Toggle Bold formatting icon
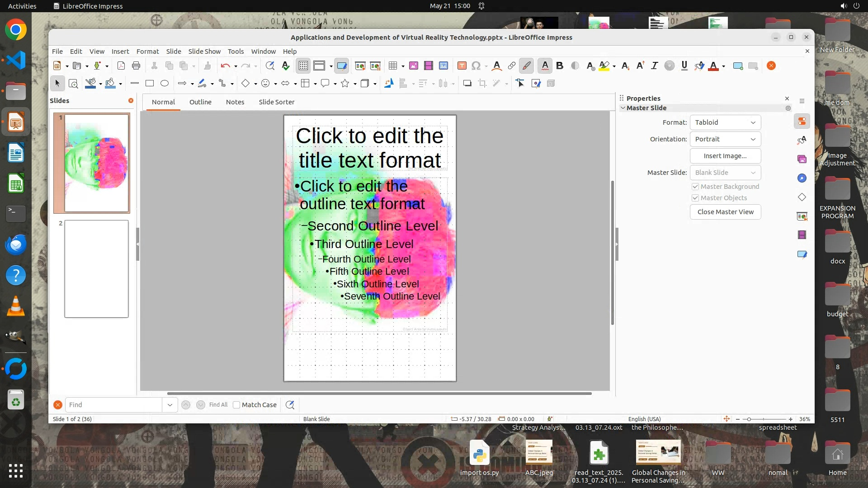Screen dimensions: 868x488 coord(560,66)
